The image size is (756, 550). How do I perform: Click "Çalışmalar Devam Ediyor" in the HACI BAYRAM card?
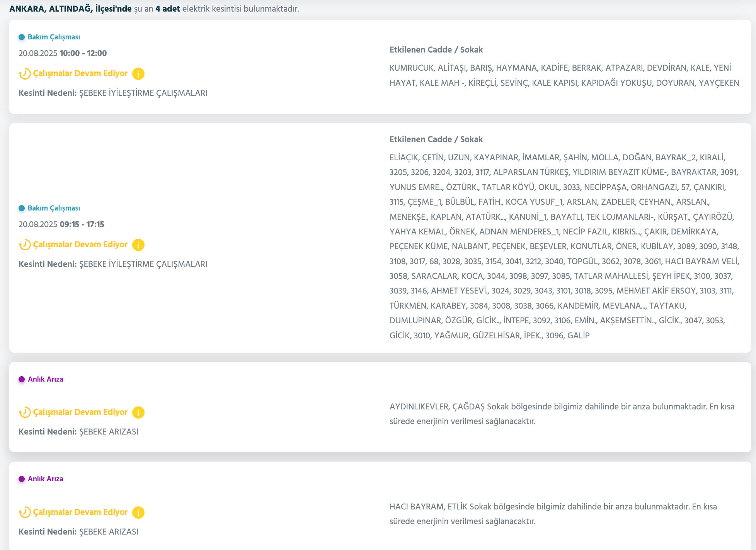pyautogui.click(x=80, y=512)
